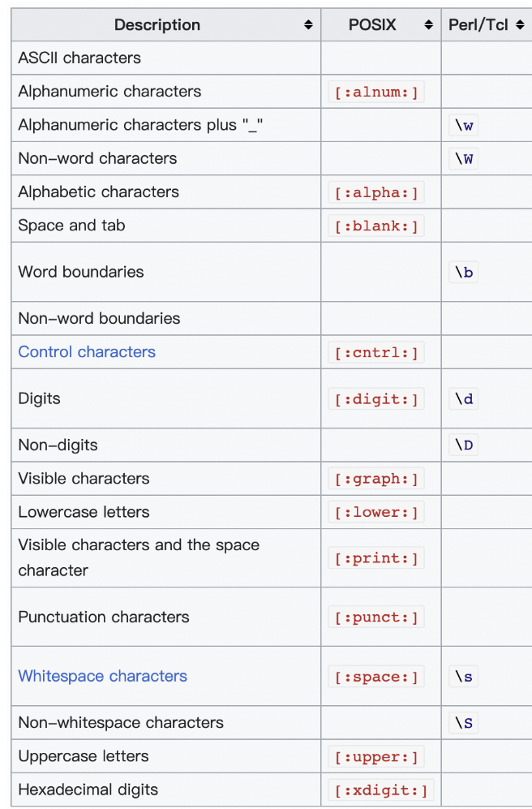532x809 pixels.
Task: Sort table by Description column arrows
Action: (308, 25)
